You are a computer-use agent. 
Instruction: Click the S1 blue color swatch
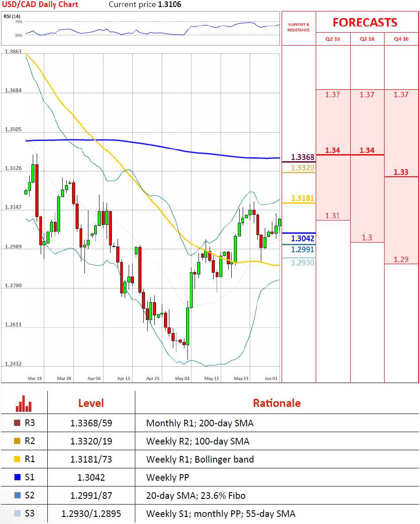(17, 477)
